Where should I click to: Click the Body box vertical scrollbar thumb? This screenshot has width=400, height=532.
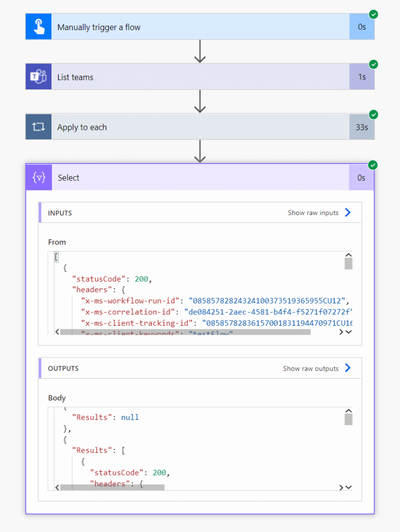coord(349,419)
